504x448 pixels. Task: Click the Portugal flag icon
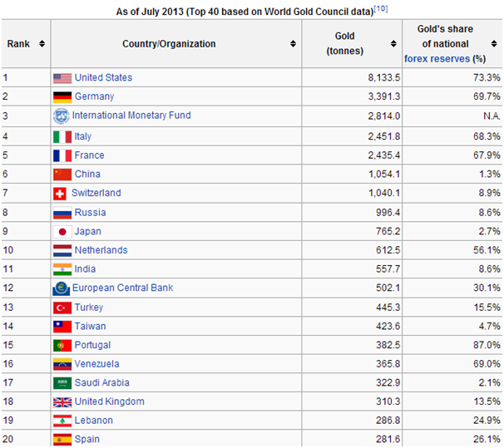pos(62,345)
